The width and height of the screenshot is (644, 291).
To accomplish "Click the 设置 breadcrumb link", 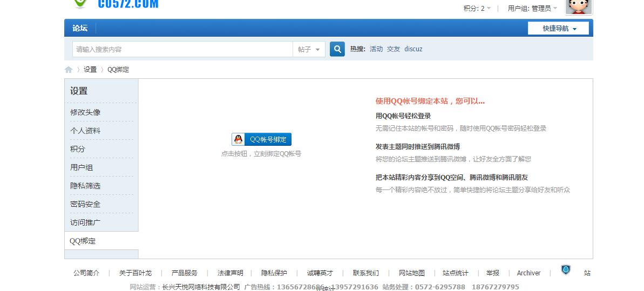I will point(90,70).
